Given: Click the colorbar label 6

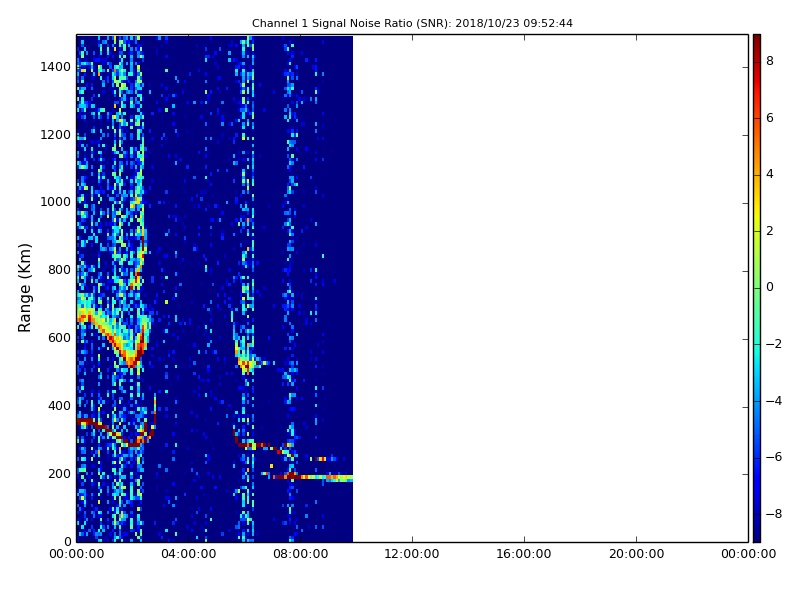Looking at the screenshot, I should point(770,118).
